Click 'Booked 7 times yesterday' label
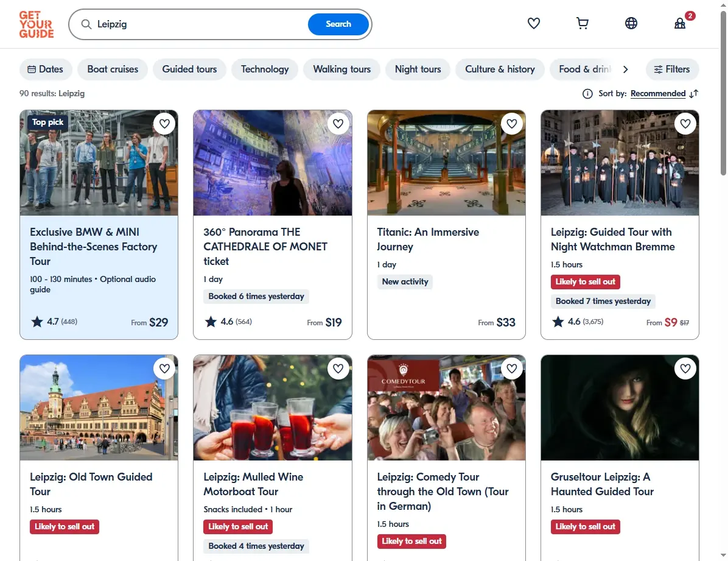Image resolution: width=728 pixels, height=561 pixels. coord(603,301)
